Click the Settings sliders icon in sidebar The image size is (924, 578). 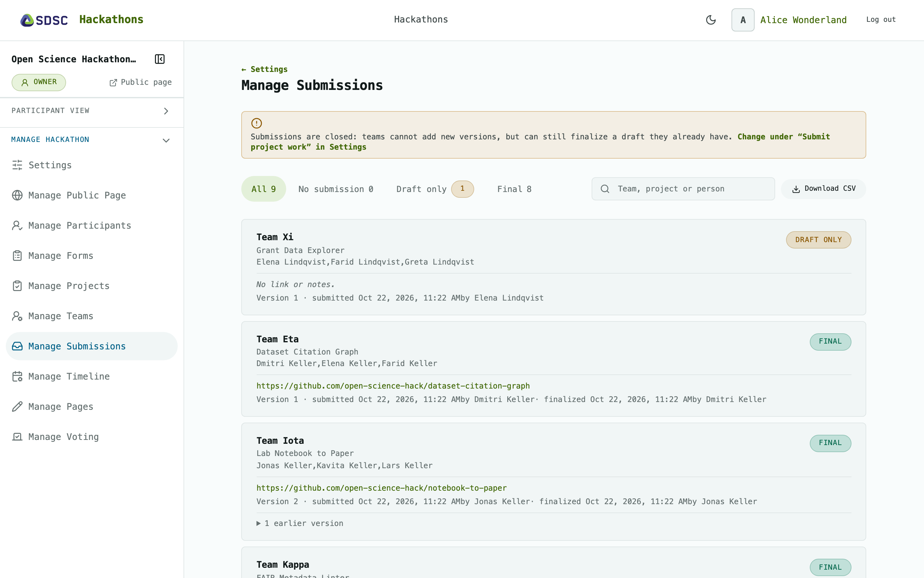[17, 165]
